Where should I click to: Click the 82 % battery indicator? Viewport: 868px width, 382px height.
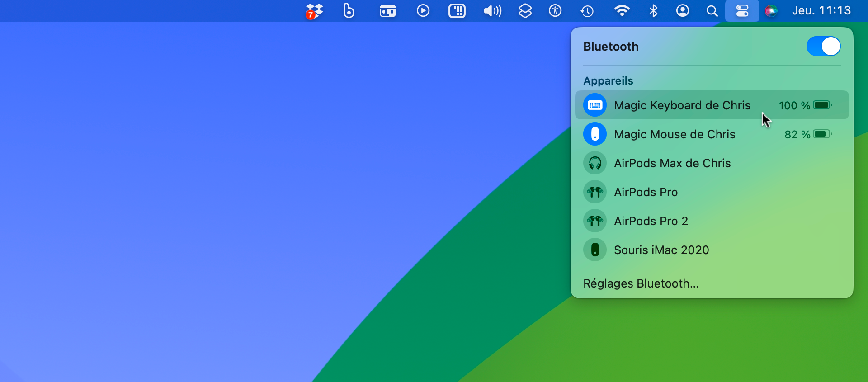coord(808,134)
